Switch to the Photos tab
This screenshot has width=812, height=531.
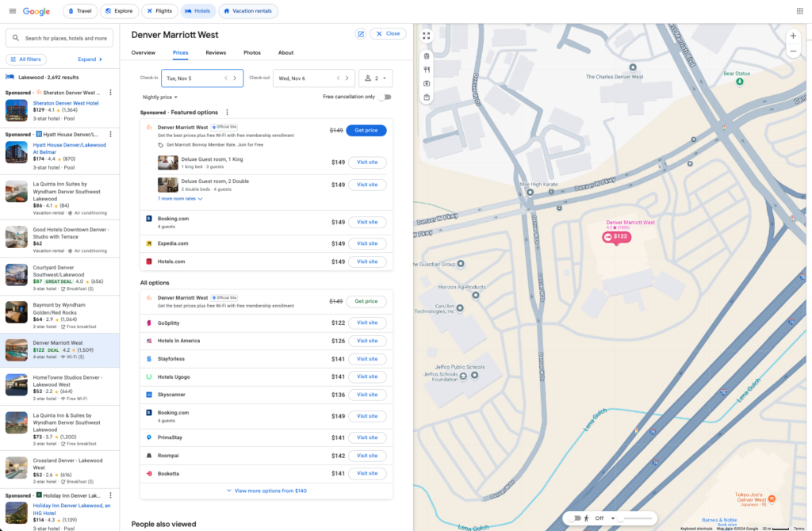[251, 53]
